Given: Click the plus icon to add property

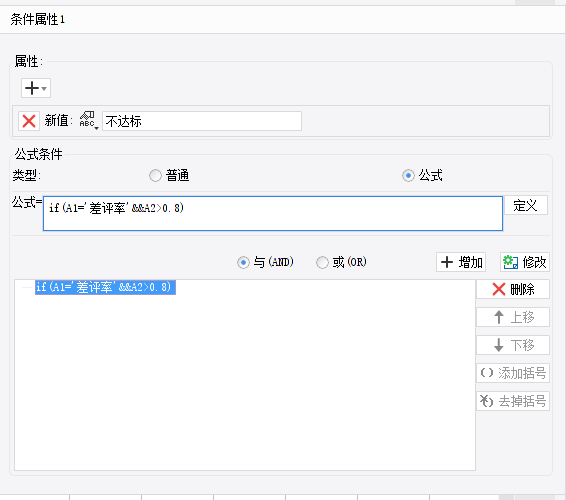Looking at the screenshot, I should 32,88.
